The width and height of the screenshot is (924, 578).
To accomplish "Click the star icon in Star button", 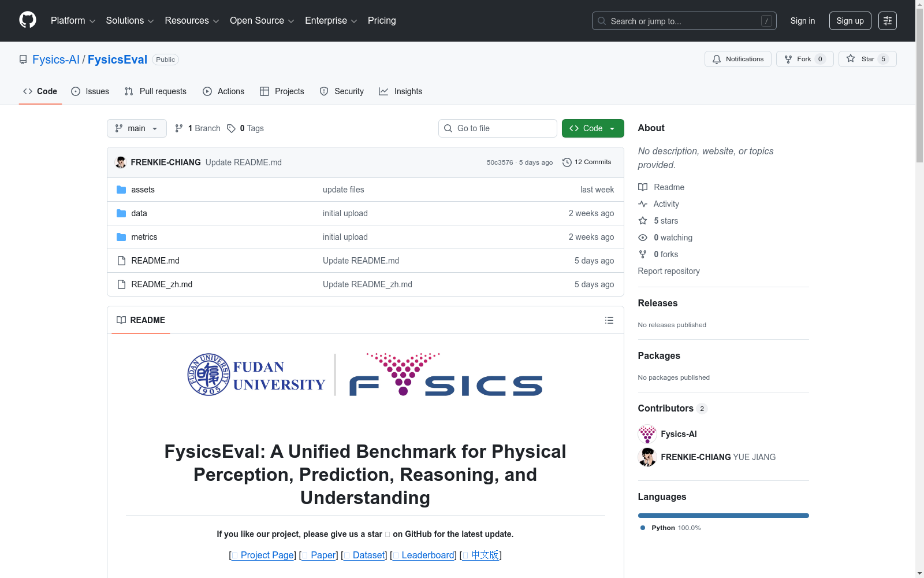I will pos(851,58).
